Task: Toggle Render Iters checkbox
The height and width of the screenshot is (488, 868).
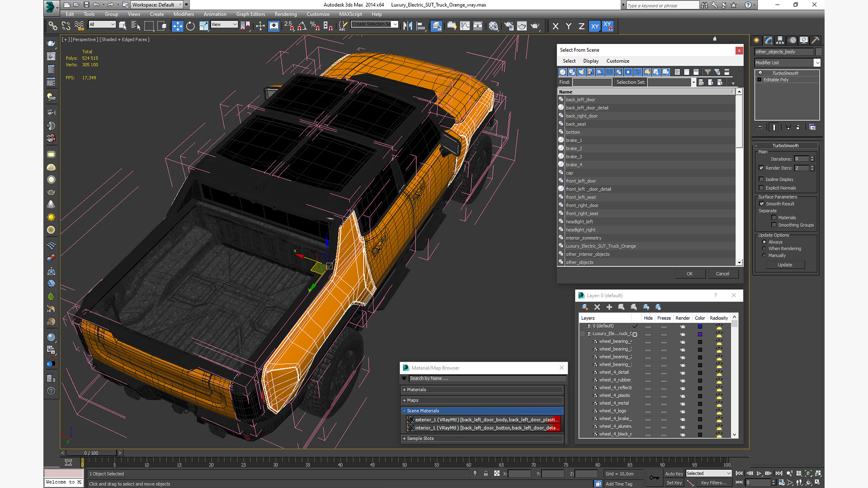Action: (x=761, y=168)
